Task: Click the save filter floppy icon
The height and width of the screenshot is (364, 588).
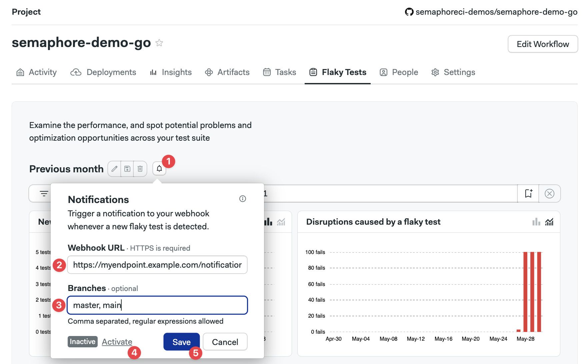Action: 127,169
